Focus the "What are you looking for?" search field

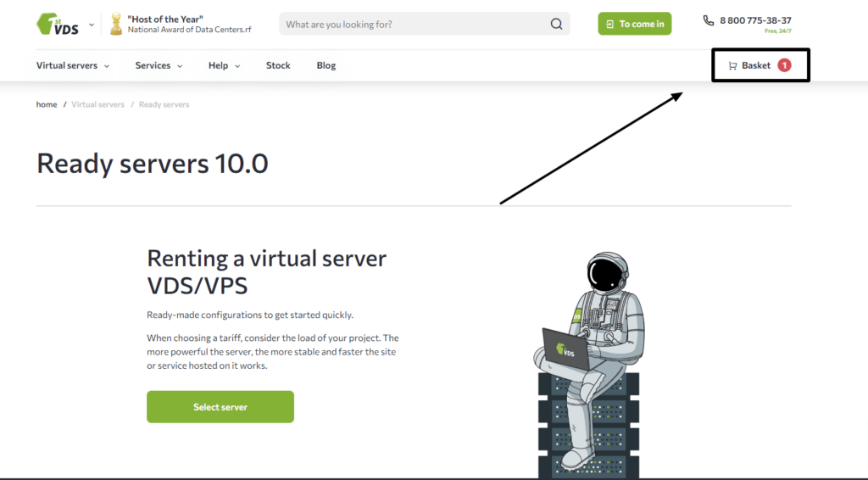425,24
